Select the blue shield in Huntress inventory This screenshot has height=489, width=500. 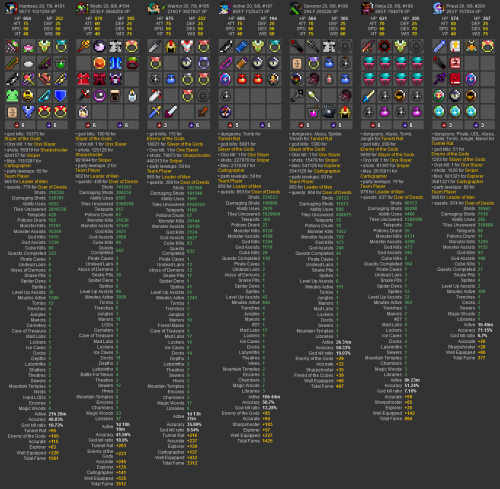pyautogui.click(x=60, y=96)
